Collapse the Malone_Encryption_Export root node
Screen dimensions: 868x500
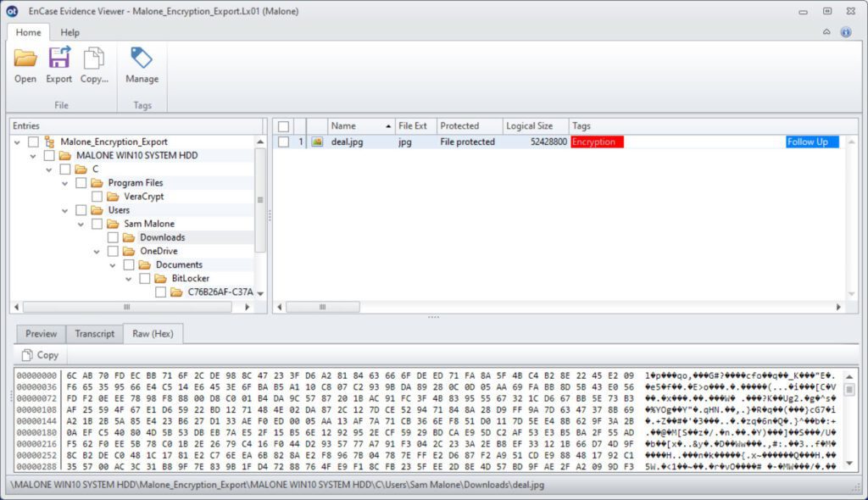pos(17,142)
